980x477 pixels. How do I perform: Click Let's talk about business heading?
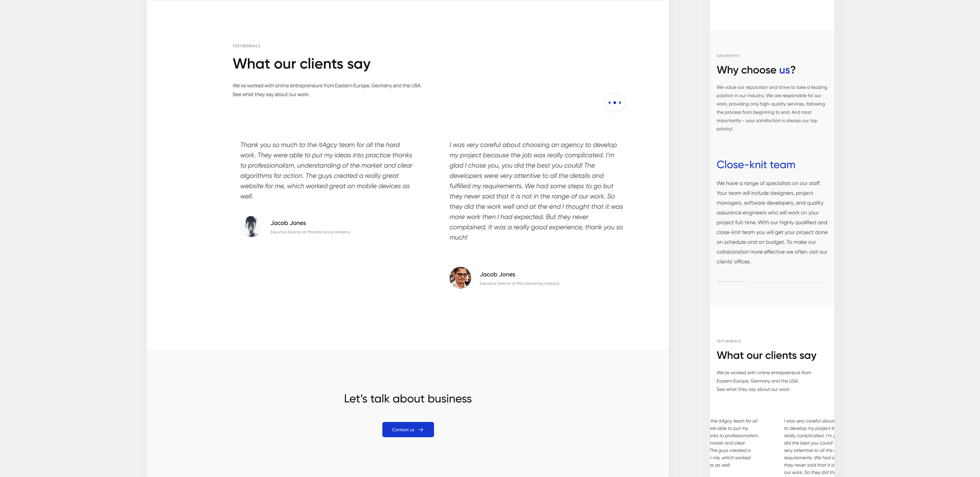407,399
